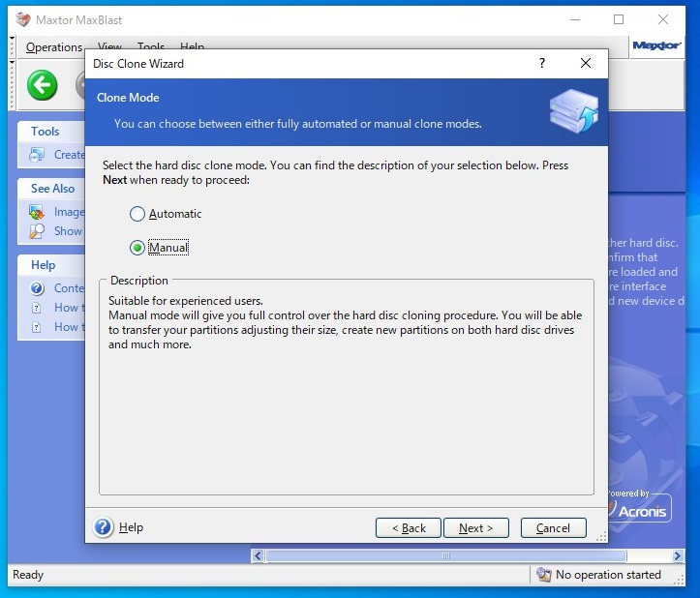This screenshot has width=700, height=598.
Task: Click the Maxtor logo in the toolbar
Action: click(656, 45)
